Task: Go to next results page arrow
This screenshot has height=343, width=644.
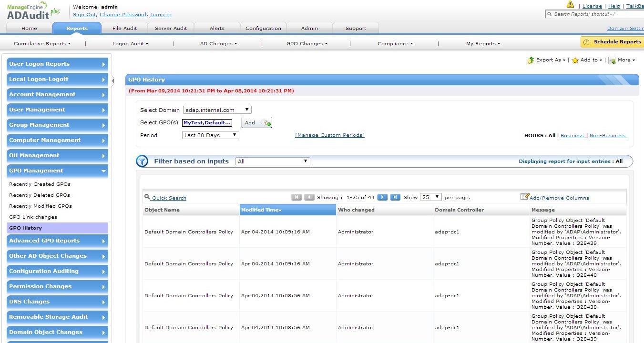Action: tap(382, 197)
